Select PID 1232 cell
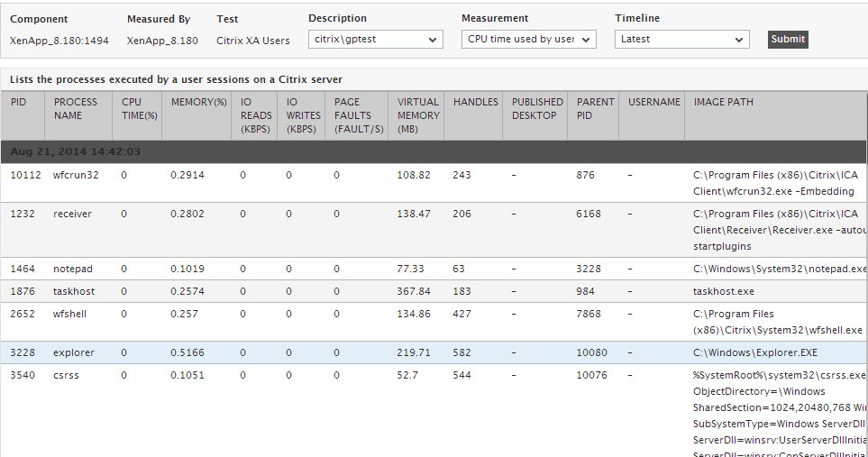The image size is (868, 457). (x=23, y=214)
